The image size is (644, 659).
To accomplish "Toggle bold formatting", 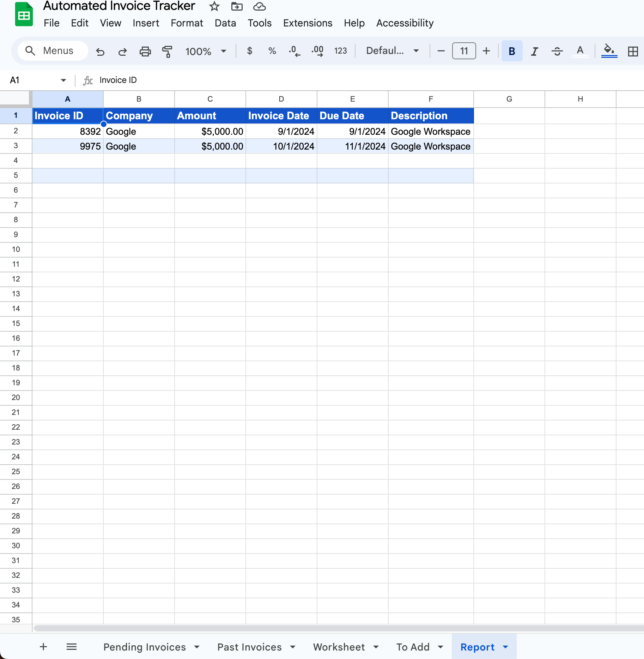I will click(x=512, y=51).
